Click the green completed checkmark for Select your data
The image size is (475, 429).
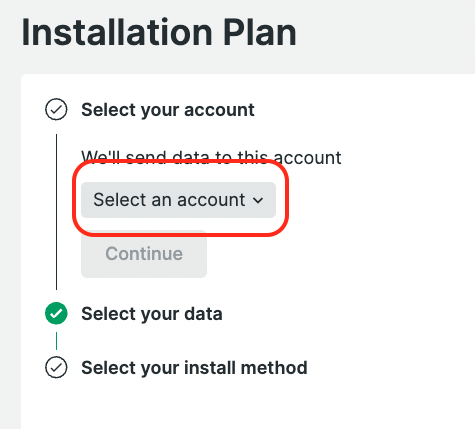pyautogui.click(x=56, y=313)
